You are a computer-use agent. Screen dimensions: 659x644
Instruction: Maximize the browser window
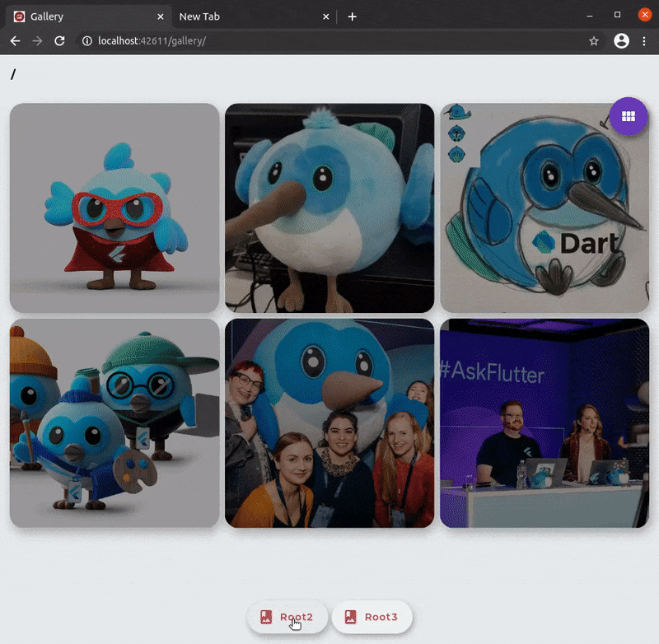[617, 15]
